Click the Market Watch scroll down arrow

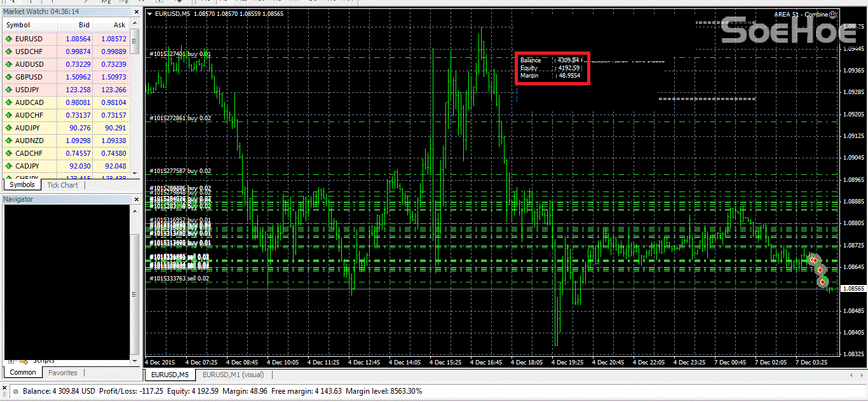tap(134, 173)
